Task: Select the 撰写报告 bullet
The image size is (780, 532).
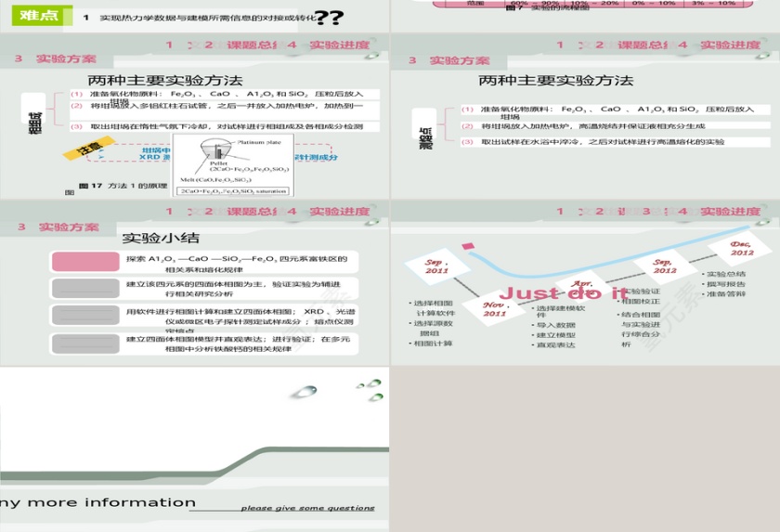Action: pyautogui.click(x=723, y=284)
